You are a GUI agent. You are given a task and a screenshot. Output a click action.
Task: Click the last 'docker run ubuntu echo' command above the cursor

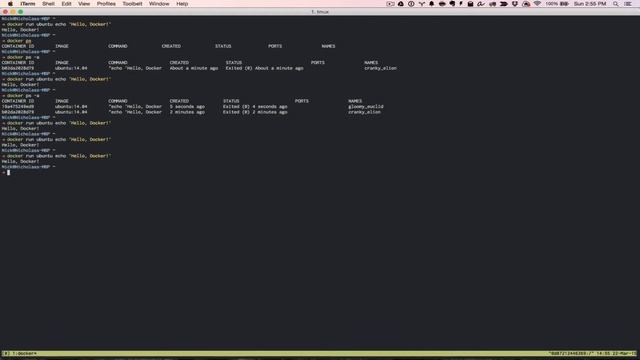[59, 156]
